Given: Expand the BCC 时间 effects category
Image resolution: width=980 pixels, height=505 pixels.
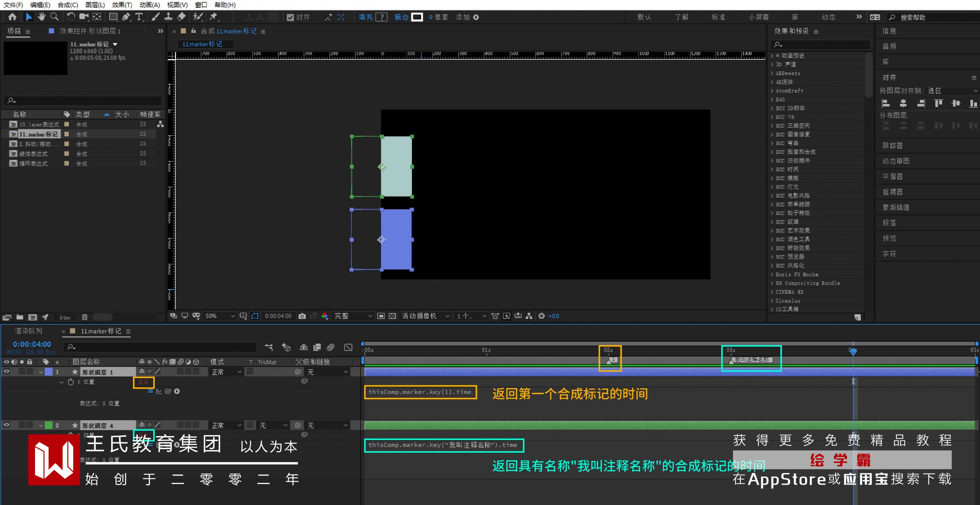Looking at the screenshot, I should [772, 169].
